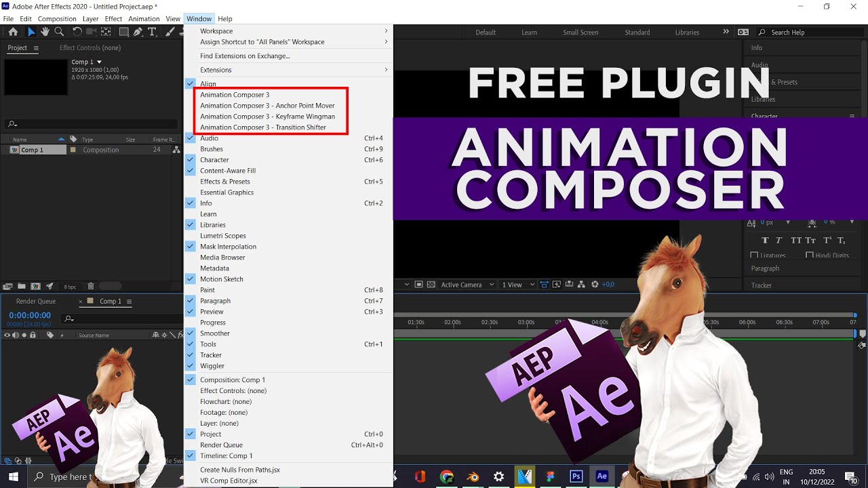Open the Blender icon in the taskbar
The image size is (868, 488).
(x=473, y=476)
